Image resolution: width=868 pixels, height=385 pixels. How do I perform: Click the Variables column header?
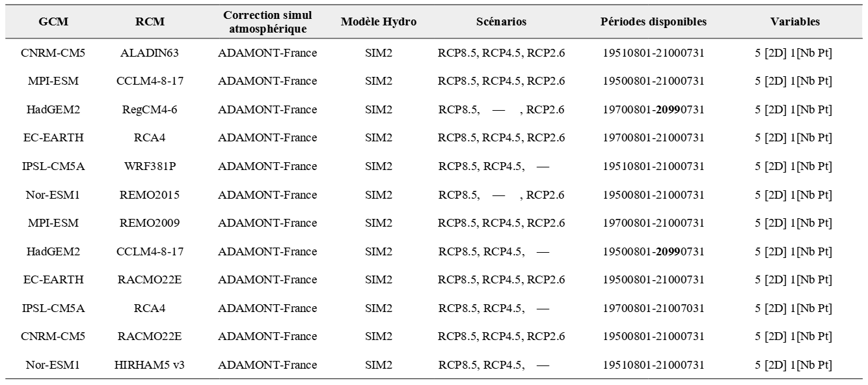click(794, 21)
